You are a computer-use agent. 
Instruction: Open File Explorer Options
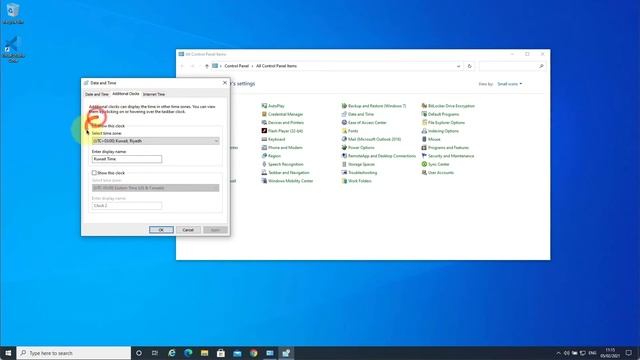click(443, 122)
